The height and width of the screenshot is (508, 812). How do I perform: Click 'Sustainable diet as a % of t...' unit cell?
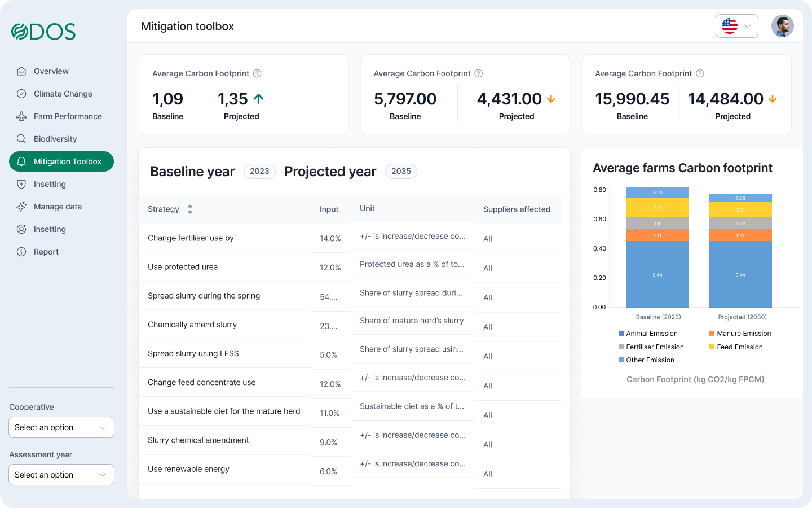point(412,406)
